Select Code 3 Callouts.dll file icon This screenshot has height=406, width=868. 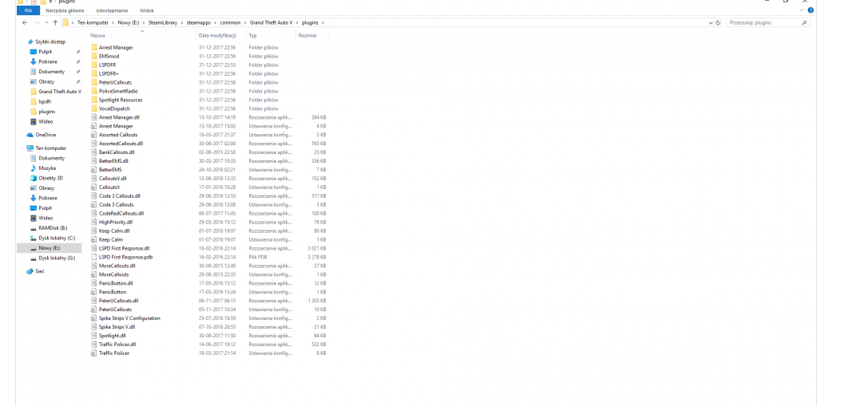point(93,195)
